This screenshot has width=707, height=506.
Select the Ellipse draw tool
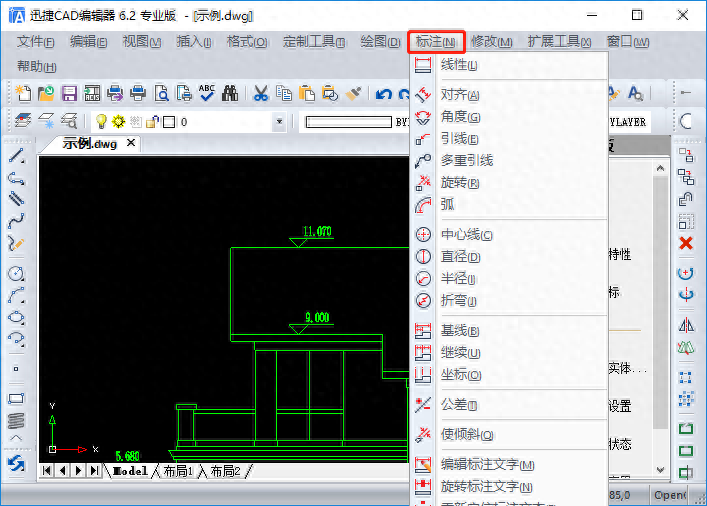coord(16,317)
